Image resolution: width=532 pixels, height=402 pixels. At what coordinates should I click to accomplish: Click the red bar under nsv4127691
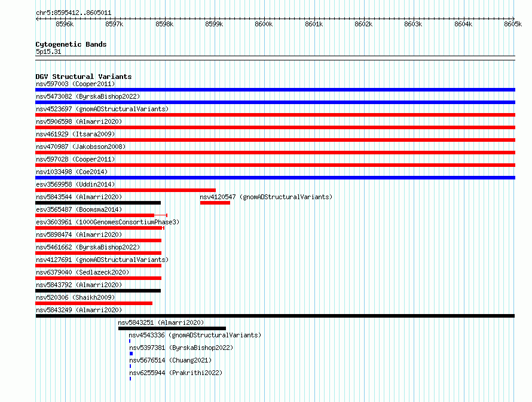99,266
